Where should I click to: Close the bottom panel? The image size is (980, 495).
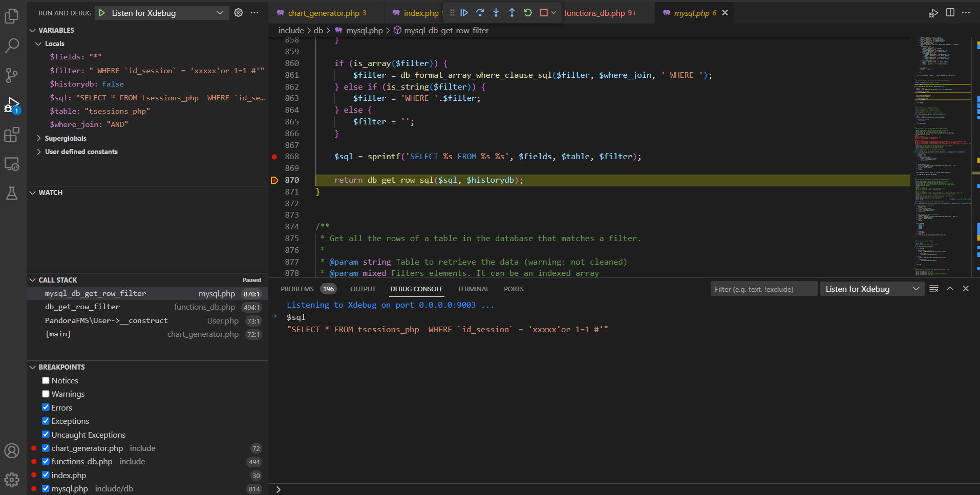966,289
